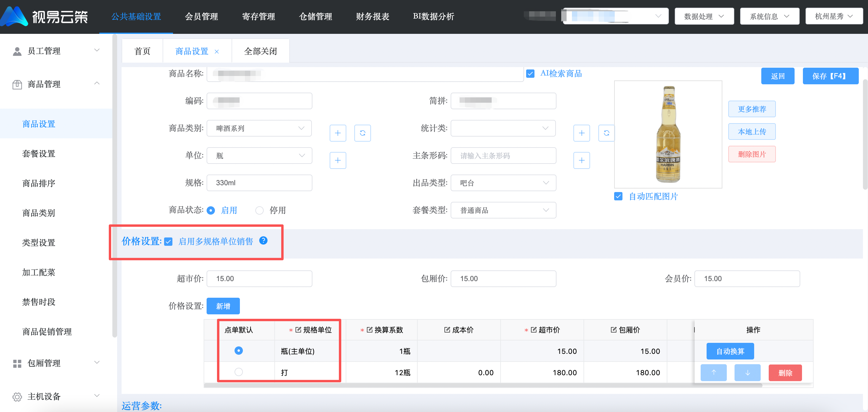
Task: Click the beer bottle product image
Action: (x=669, y=135)
